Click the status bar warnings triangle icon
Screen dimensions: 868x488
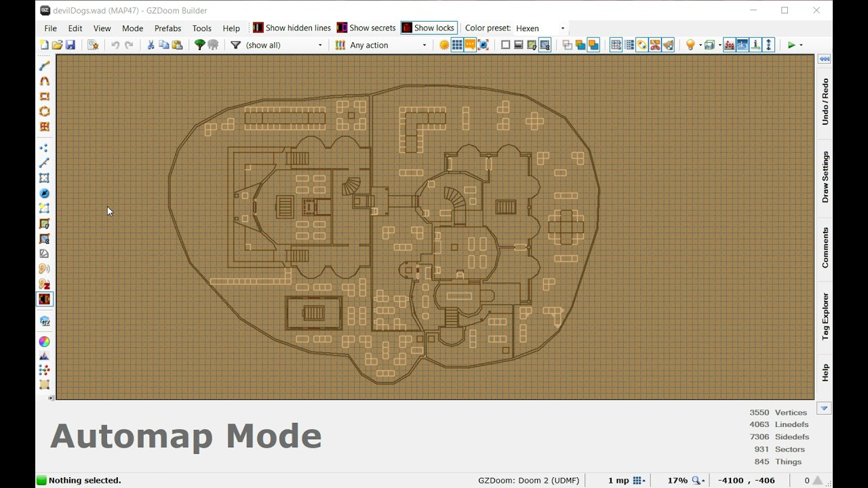818,480
